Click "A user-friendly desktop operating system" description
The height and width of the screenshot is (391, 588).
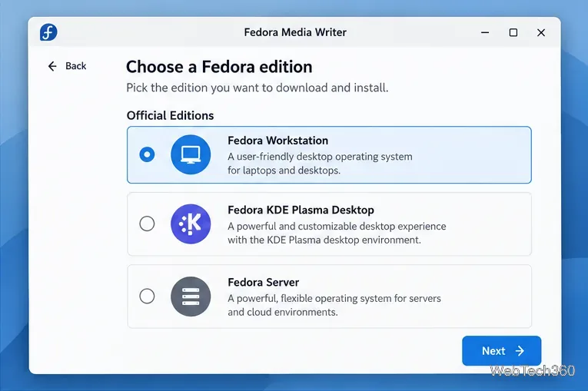(320, 157)
